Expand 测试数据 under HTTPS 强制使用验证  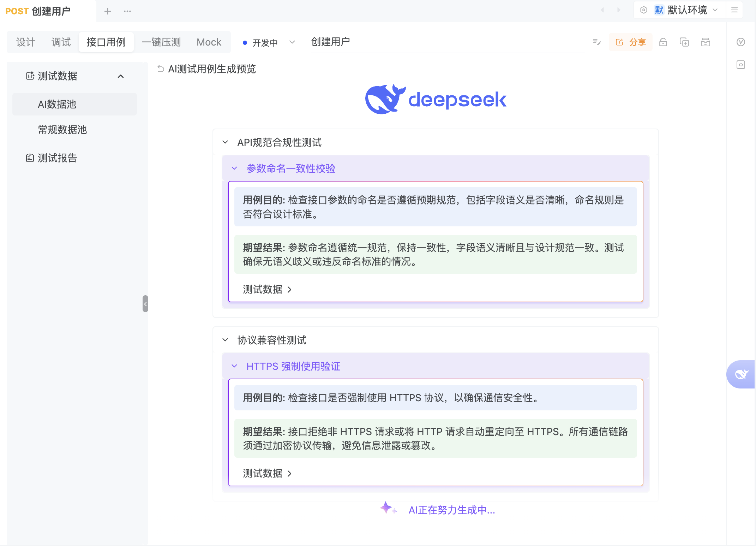tap(267, 473)
